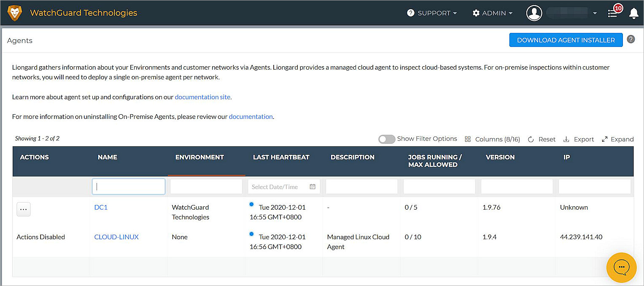Export the agents table
644x286 pixels.
[x=579, y=139]
